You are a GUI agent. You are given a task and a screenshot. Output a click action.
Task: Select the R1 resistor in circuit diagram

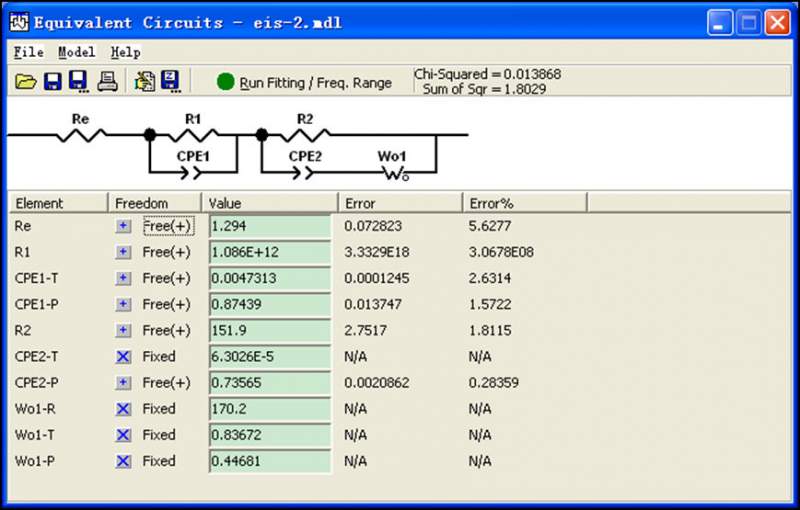click(x=193, y=135)
